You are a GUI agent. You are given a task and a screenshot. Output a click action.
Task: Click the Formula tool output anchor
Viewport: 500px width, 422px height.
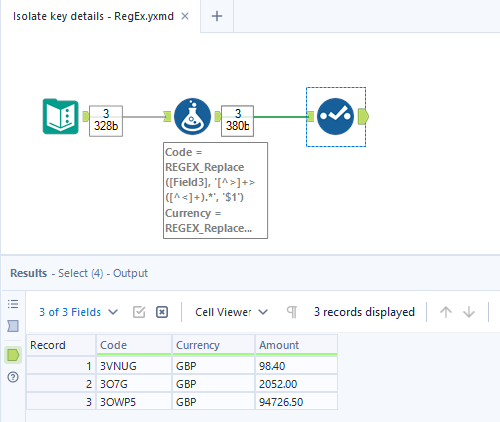(x=218, y=116)
